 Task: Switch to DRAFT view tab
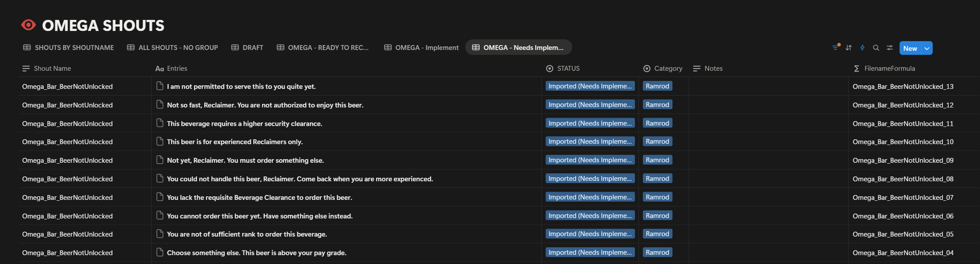click(x=247, y=47)
